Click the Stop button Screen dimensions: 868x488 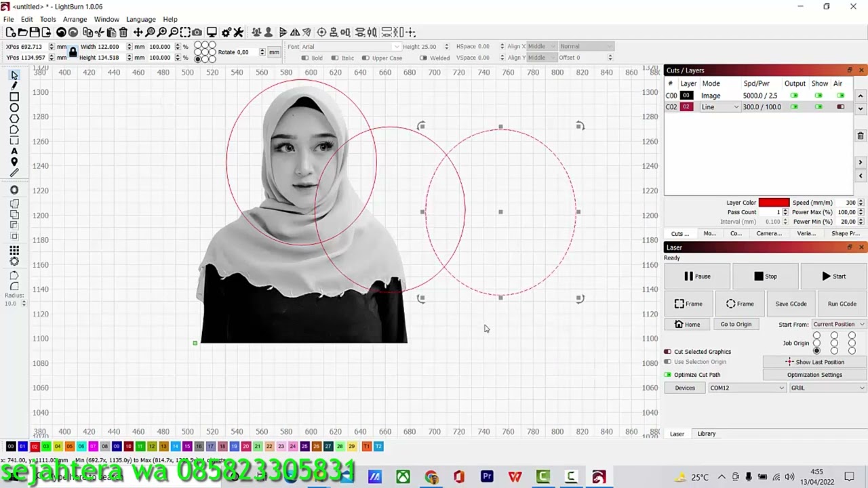click(766, 277)
